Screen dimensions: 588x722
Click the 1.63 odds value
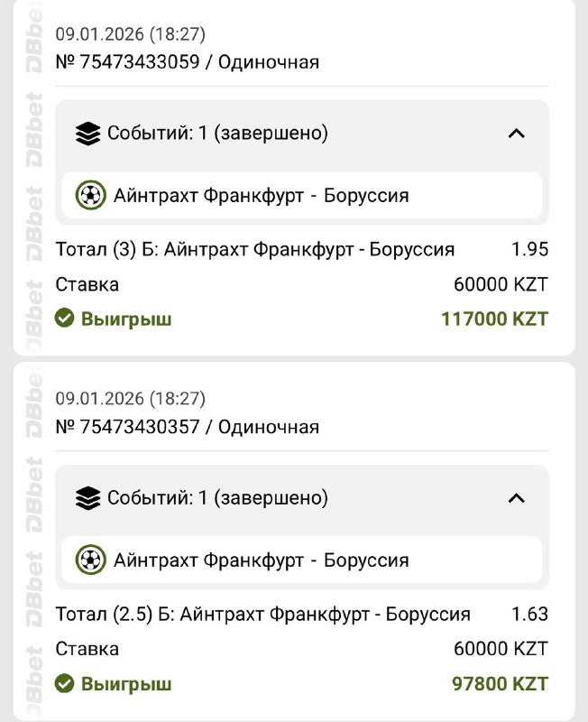coord(529,615)
